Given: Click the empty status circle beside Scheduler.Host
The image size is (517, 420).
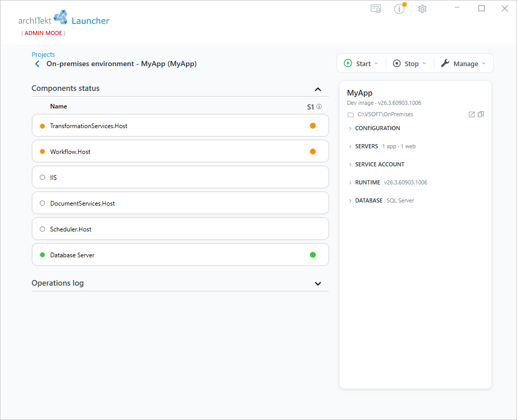Looking at the screenshot, I should click(42, 229).
